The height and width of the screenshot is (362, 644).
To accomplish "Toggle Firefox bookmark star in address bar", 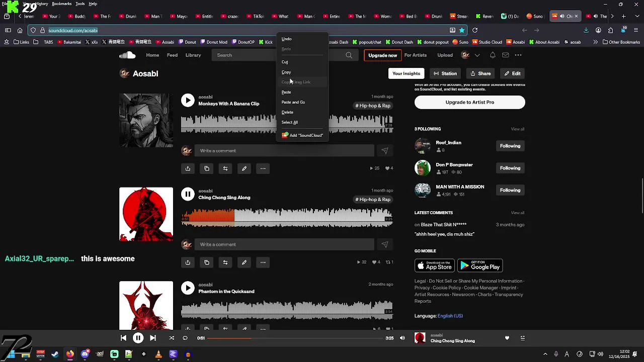I will tap(462, 30).
